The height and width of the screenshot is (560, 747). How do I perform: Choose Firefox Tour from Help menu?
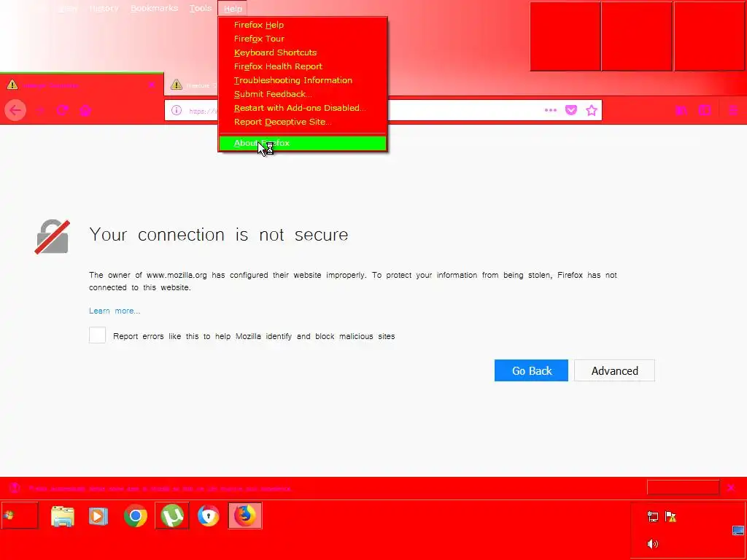(x=303, y=39)
